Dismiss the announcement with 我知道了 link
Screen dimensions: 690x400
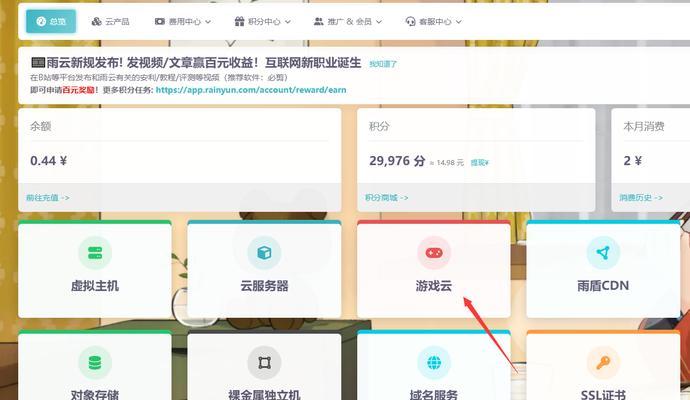[383, 64]
